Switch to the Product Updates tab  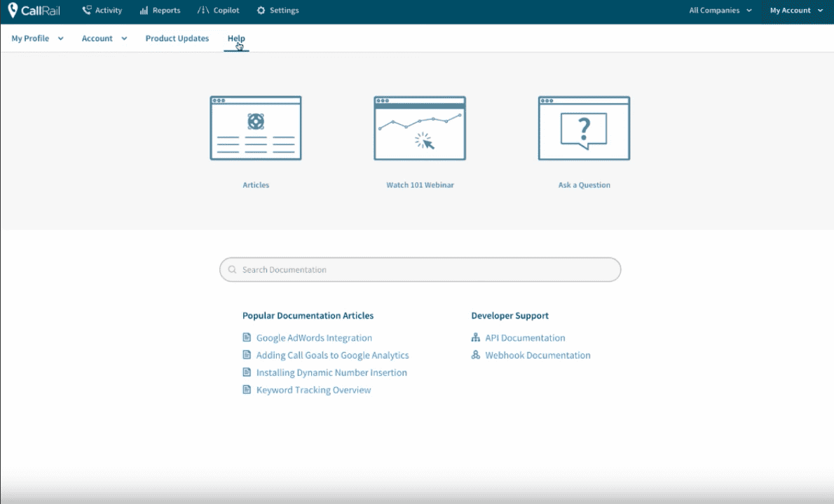[x=177, y=39]
